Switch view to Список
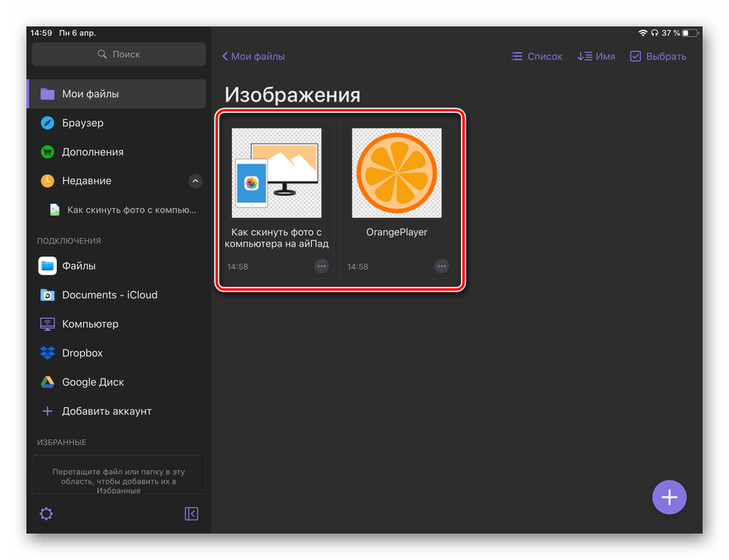This screenshot has height=560, width=729. 537,56
